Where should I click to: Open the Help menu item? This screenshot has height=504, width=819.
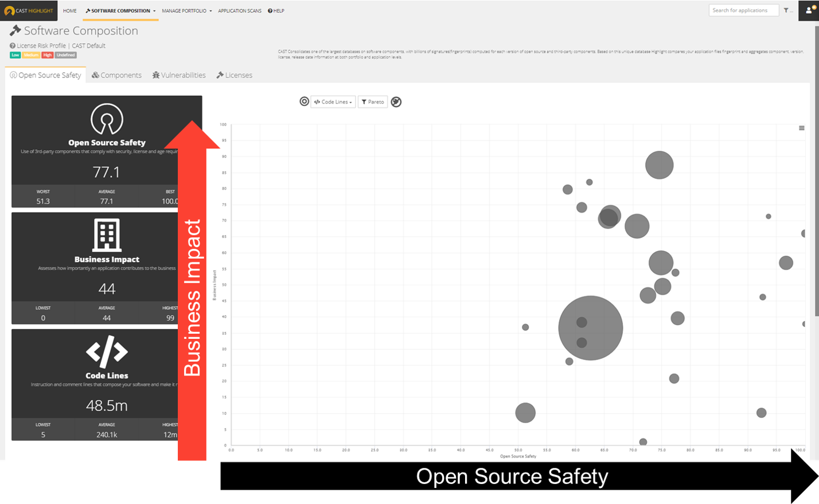coord(276,11)
